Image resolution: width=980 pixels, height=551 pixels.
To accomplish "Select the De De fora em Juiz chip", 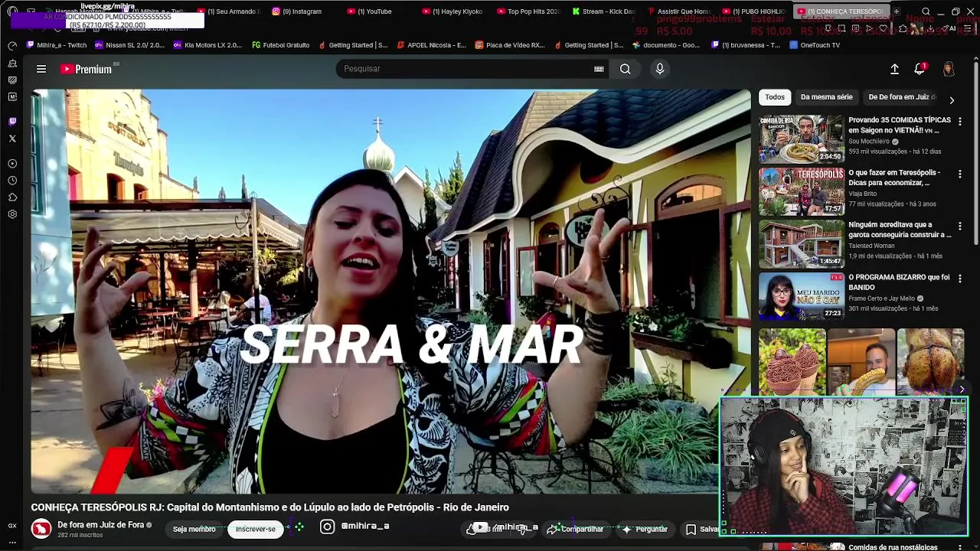I will tap(902, 97).
